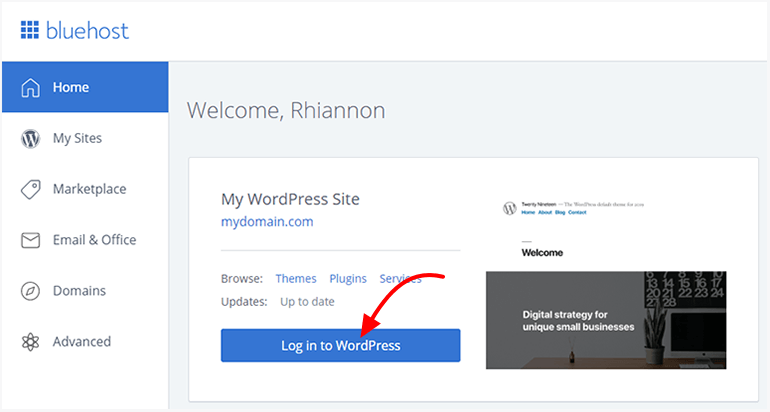Click the Advanced atom icon
Screen dimensions: 770x412
30,342
